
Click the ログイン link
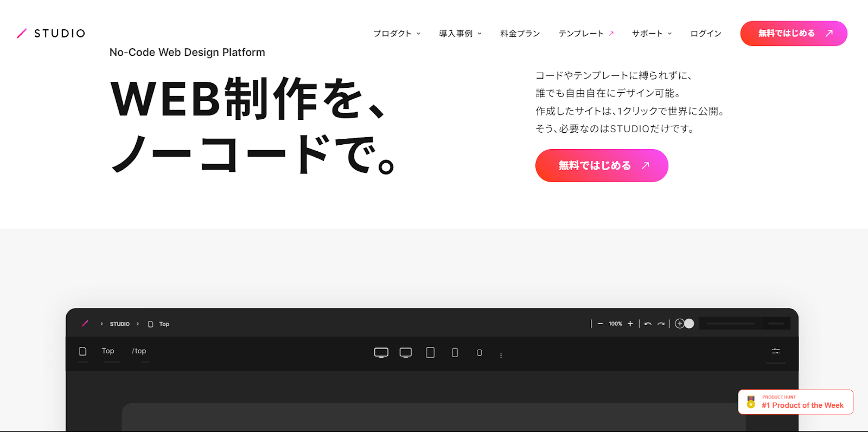tap(705, 34)
